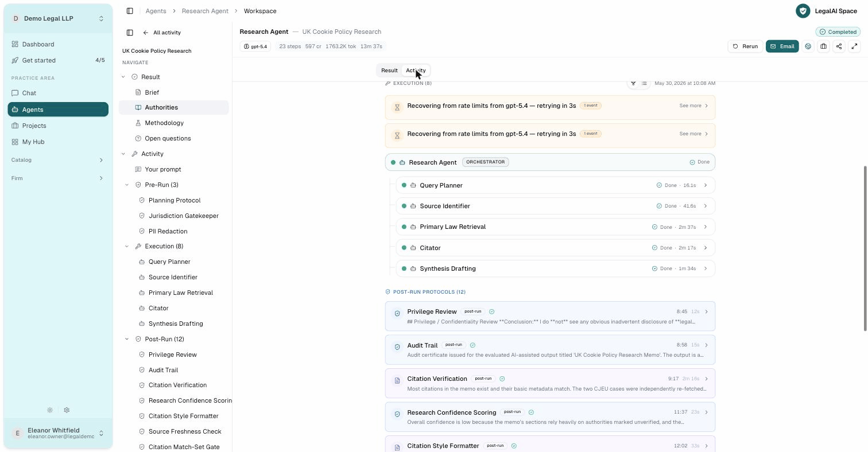The width and height of the screenshot is (868, 452).
Task: Open Chat in the left sidebar
Action: (x=58, y=93)
